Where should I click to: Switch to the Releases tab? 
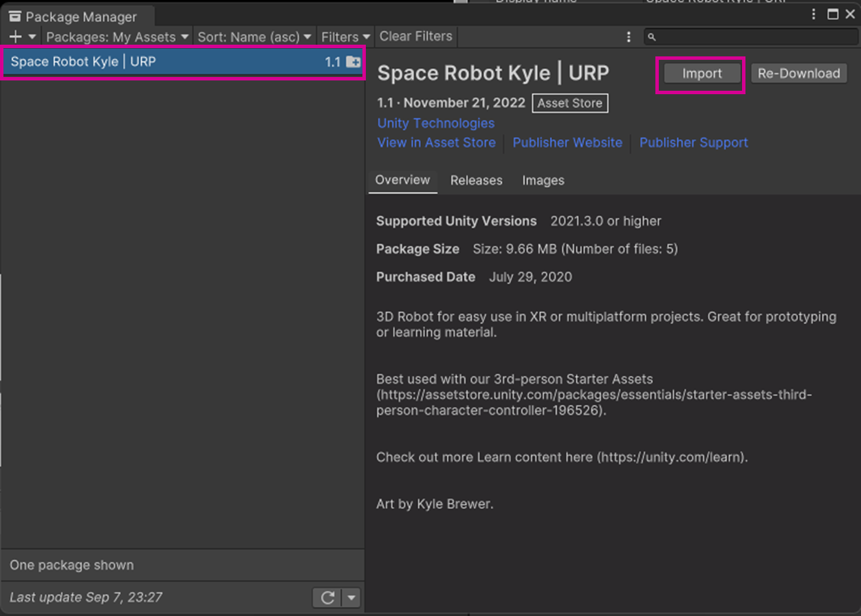(476, 180)
